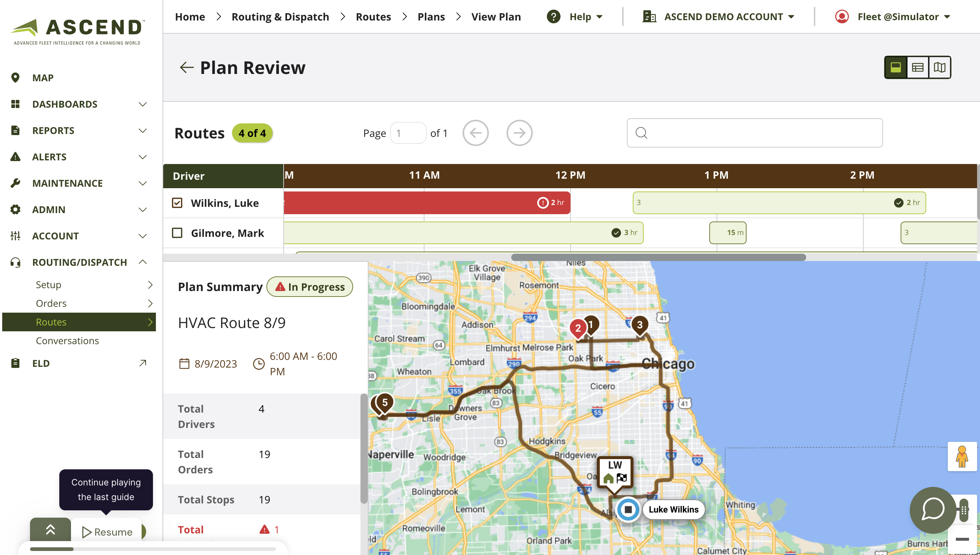The width and height of the screenshot is (980, 555).
Task: Click the Plans breadcrumb link
Action: (431, 17)
